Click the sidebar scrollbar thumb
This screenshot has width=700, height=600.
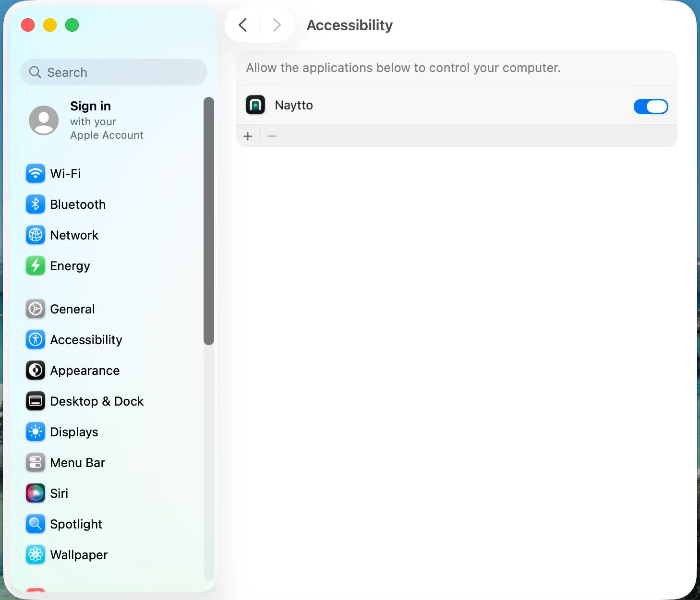tap(208, 221)
